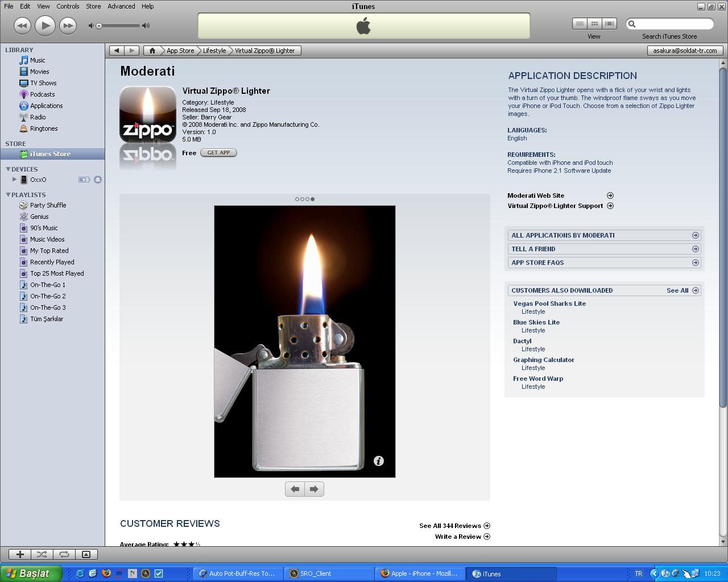This screenshot has width=728, height=582.
Task: Go forward in the store history
Action: [131, 51]
